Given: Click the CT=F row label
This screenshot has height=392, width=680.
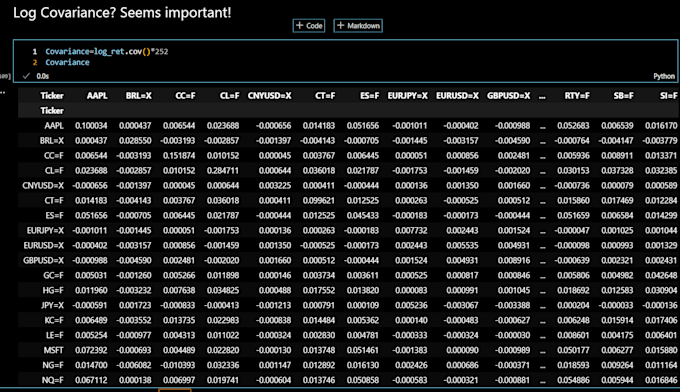Looking at the screenshot, I should coord(54,201).
